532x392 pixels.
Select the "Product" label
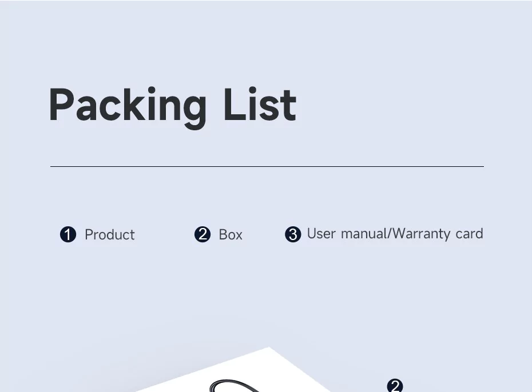point(109,235)
